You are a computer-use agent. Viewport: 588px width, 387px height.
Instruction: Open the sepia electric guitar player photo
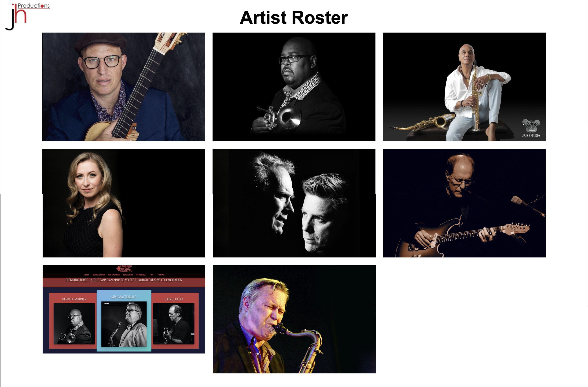click(x=464, y=203)
